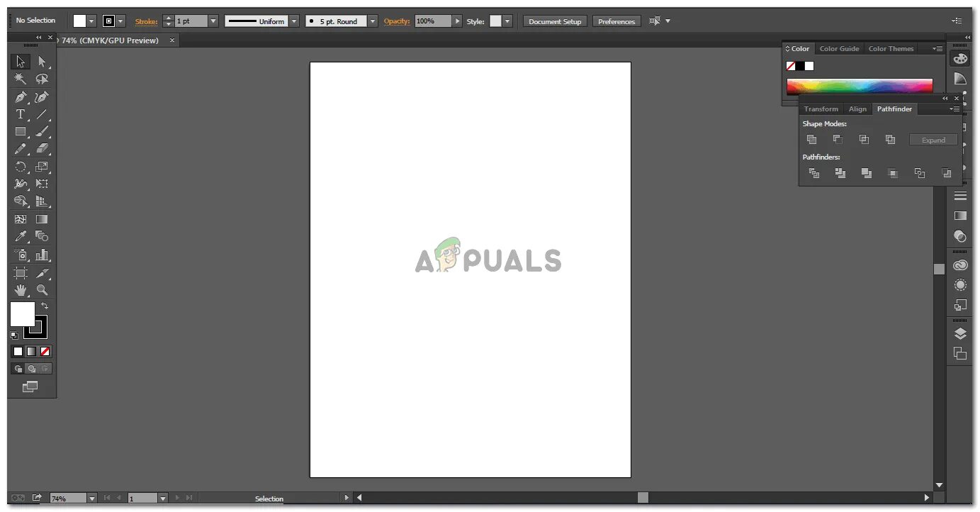Expand the Opacity slider arrow
This screenshot has width=980, height=512.
pyautogui.click(x=457, y=21)
